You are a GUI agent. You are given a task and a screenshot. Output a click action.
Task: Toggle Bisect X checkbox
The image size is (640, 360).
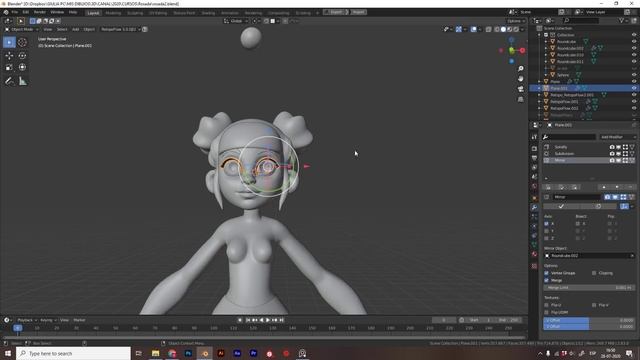578,224
